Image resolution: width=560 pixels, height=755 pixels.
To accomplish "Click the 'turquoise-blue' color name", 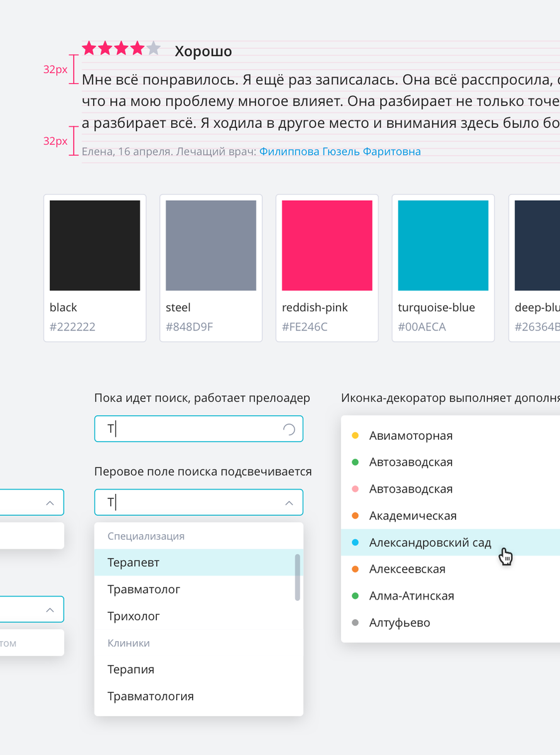I will pos(437,308).
